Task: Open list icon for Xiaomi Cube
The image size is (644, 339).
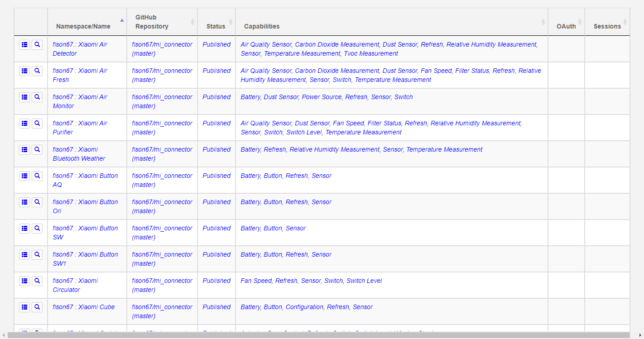Action: click(25, 307)
